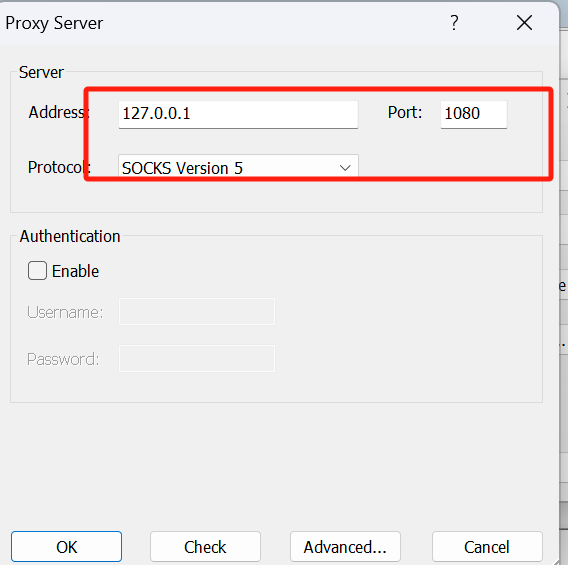Screen dimensions: 568x565
Task: Click the Enable label text
Action: click(75, 271)
